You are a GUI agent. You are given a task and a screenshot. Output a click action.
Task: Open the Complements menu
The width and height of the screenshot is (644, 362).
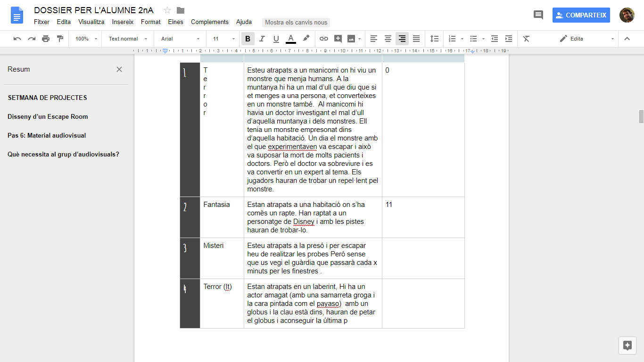209,22
